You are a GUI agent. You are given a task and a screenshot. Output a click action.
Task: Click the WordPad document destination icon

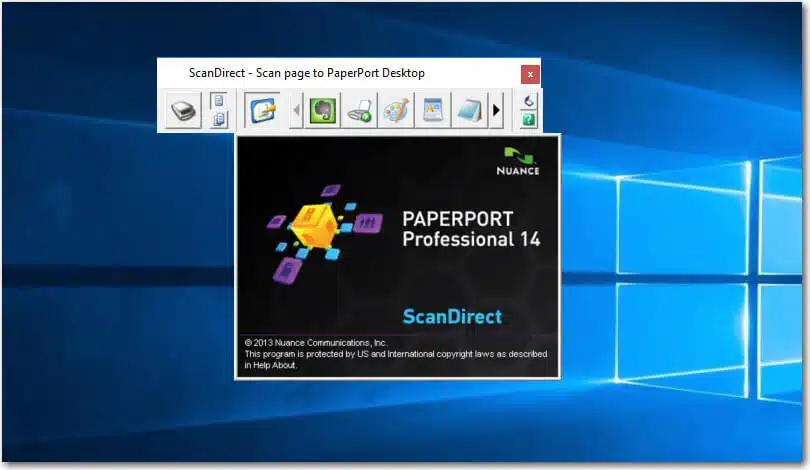click(x=433, y=110)
